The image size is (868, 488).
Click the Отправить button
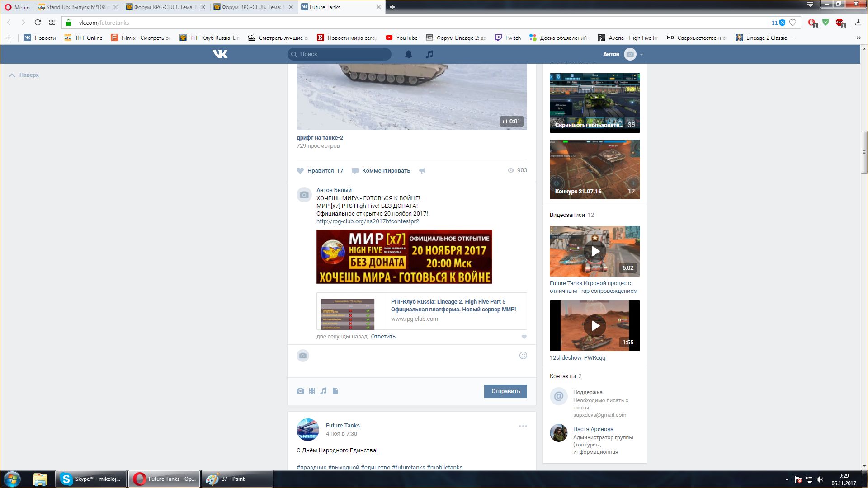505,391
